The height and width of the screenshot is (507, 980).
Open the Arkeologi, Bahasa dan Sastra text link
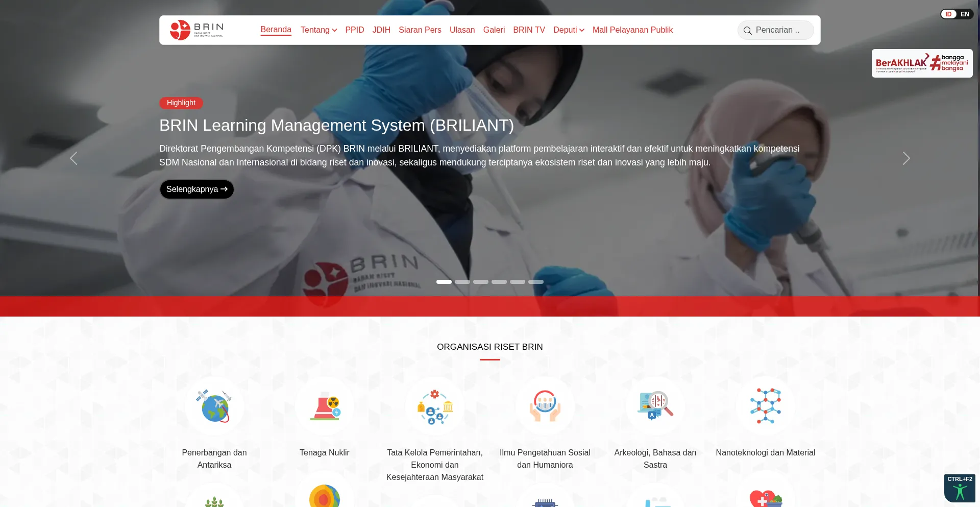pyautogui.click(x=655, y=458)
